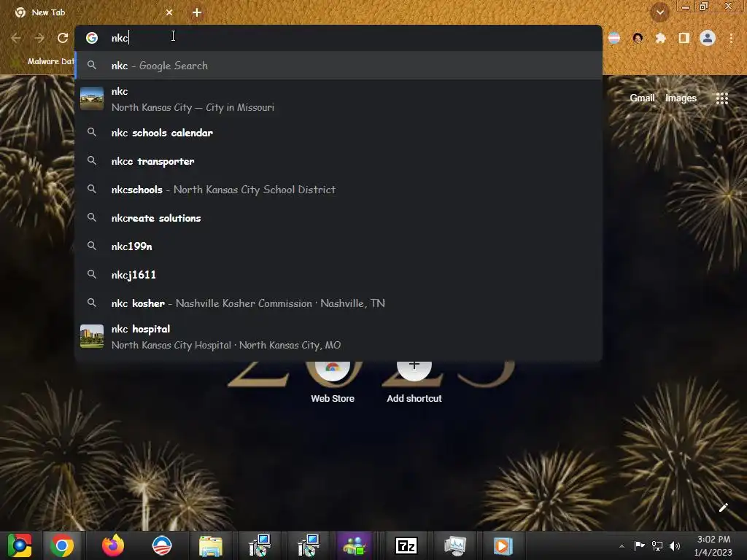Viewport: 747px width, 560px height.
Task: Choose 'nkcreate solutions' suggestion
Action: point(338,217)
